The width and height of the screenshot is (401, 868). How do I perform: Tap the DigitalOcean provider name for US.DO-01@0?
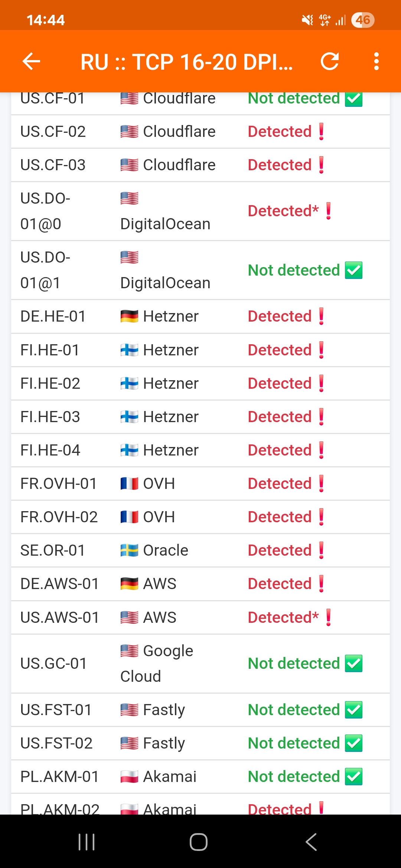165,224
